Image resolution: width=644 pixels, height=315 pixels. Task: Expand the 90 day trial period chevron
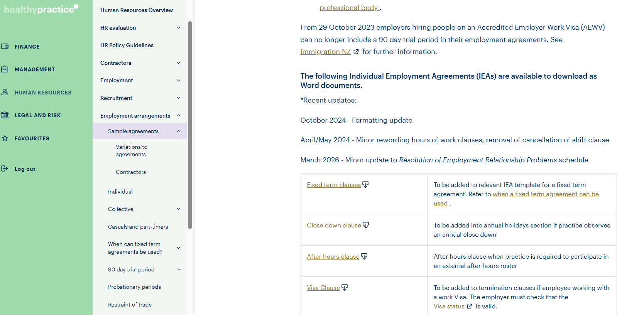pyautogui.click(x=179, y=270)
